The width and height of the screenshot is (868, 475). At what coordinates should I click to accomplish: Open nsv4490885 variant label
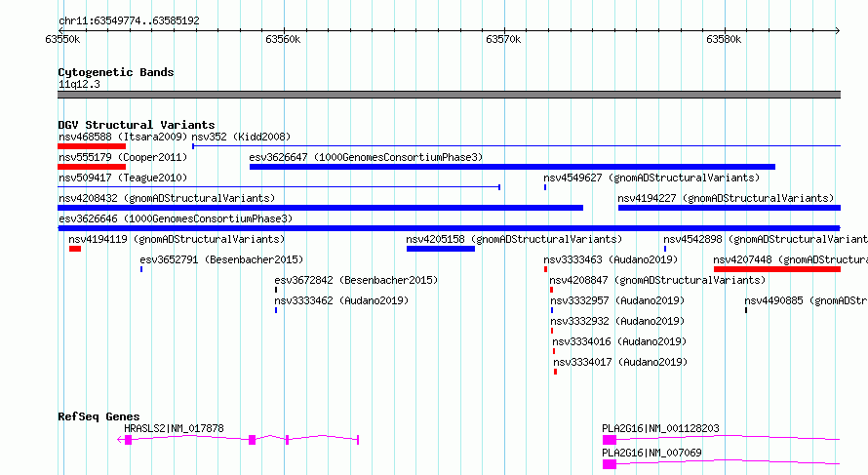tap(806, 300)
